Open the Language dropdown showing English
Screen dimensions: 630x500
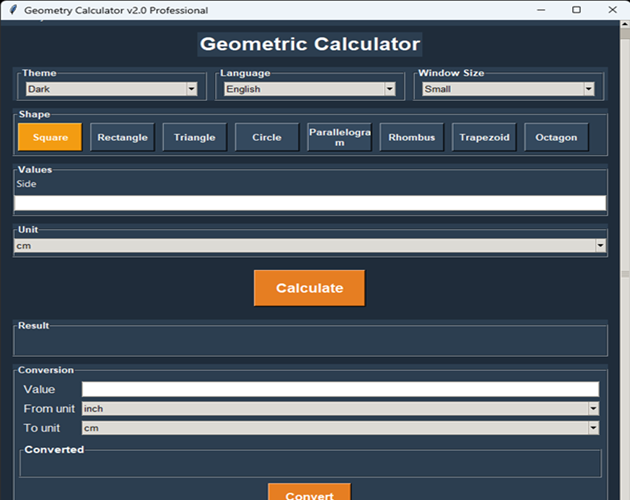point(309,89)
